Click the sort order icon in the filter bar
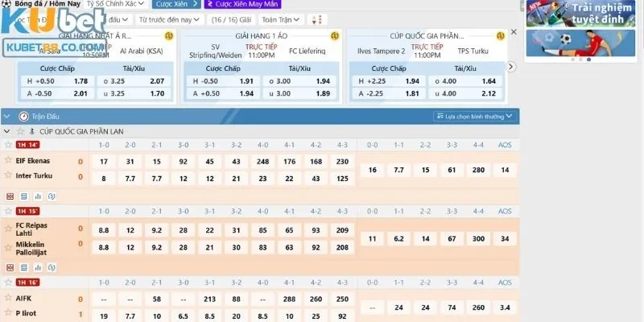Viewport: 644px width, 322px height. pos(318,19)
